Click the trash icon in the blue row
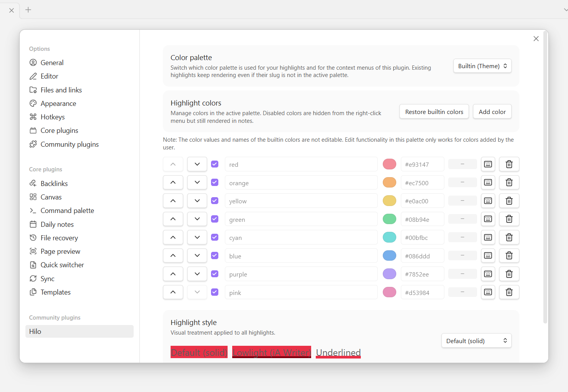 [509, 256]
